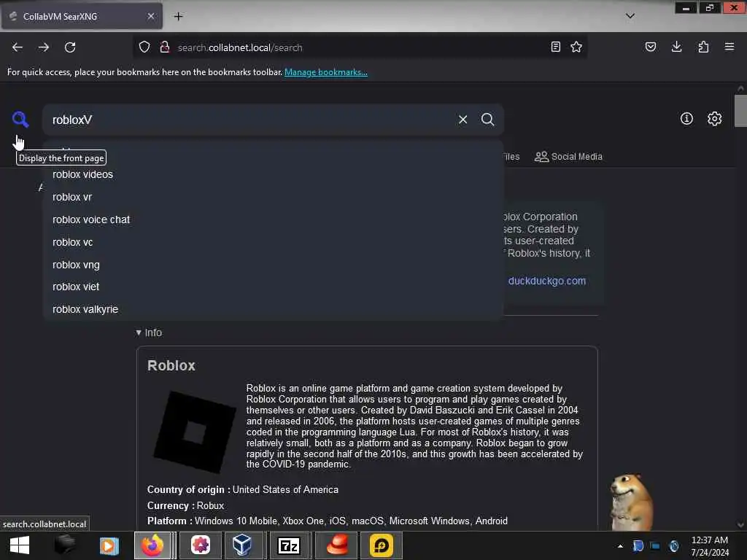Click the hamster mascot image

[x=631, y=502]
